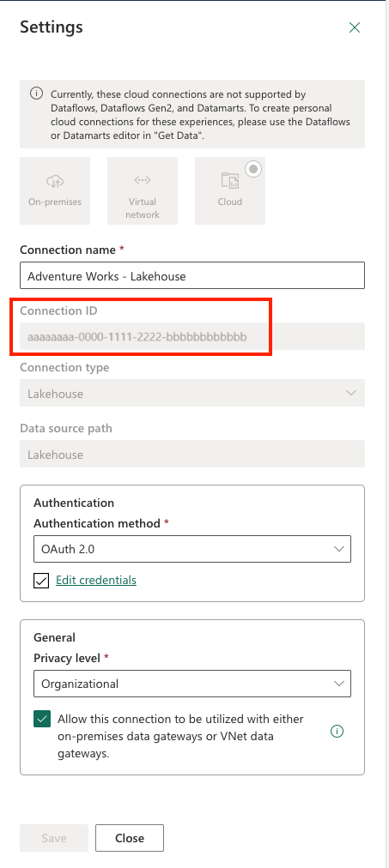Image resolution: width=389 pixels, height=868 pixels.
Task: Toggle the Cloud radio button
Action: click(x=253, y=169)
